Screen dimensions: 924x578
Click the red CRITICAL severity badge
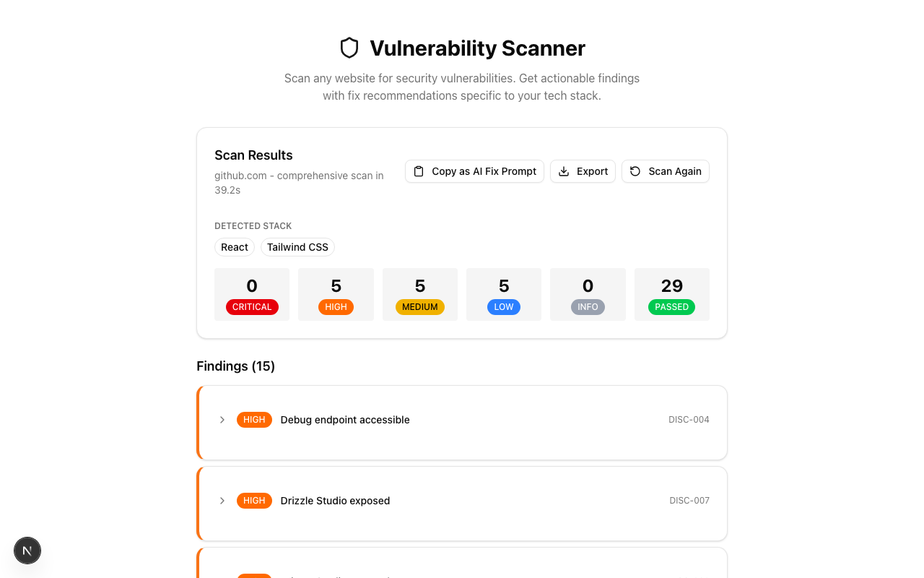pos(252,306)
